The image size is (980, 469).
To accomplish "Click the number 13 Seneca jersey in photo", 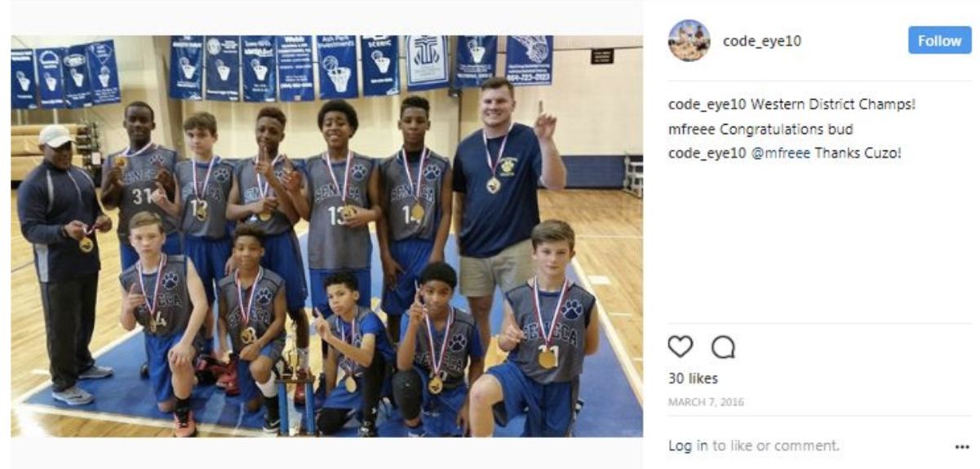I will click(339, 210).
